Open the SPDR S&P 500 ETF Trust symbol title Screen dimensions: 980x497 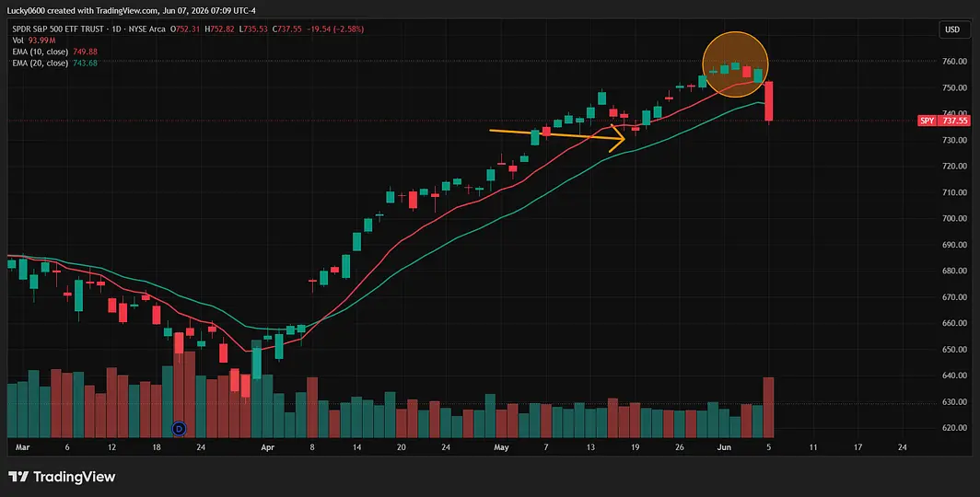(59, 29)
